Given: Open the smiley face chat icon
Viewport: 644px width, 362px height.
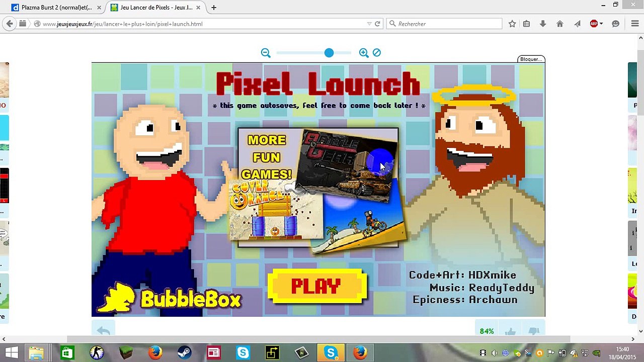Looking at the screenshot, I should click(616, 24).
